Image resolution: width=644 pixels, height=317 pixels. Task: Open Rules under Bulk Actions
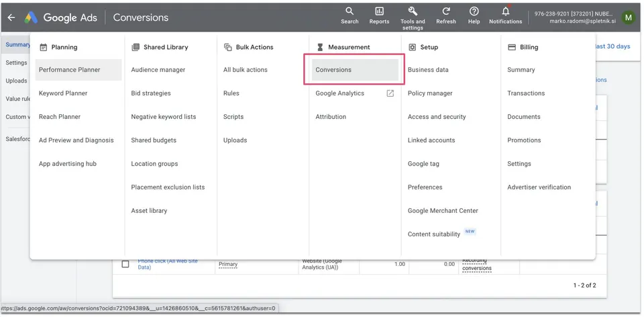click(231, 93)
